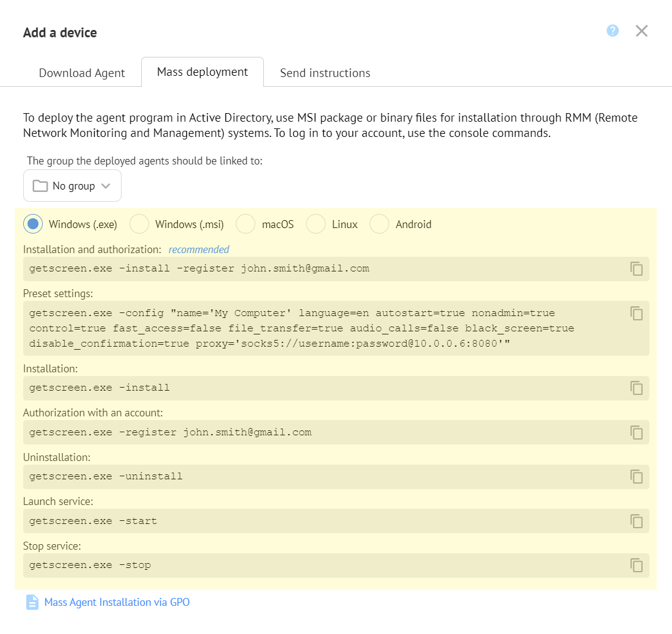The image size is (672, 634).
Task: Click the 'Add a device' dialog title
Action: (60, 32)
